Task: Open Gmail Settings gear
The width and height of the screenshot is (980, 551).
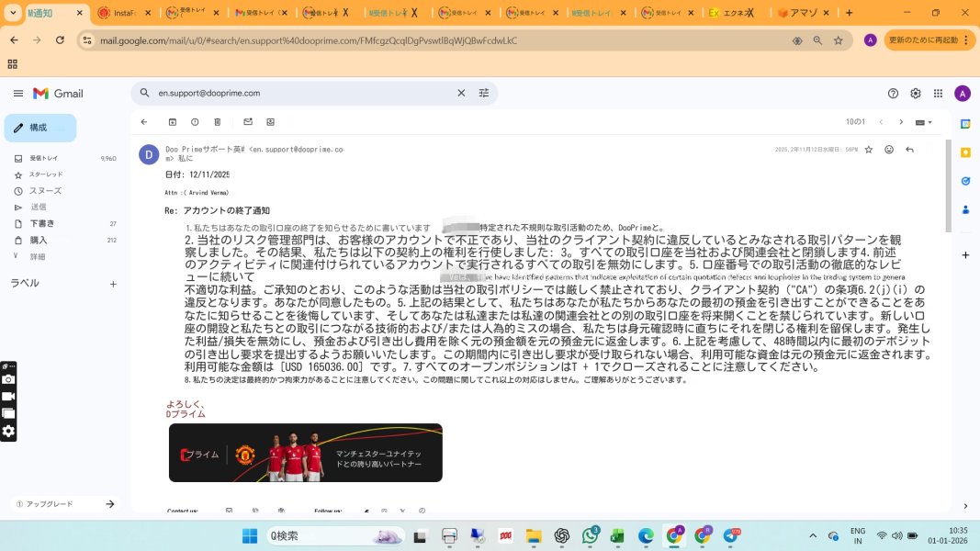Action: pyautogui.click(x=916, y=93)
